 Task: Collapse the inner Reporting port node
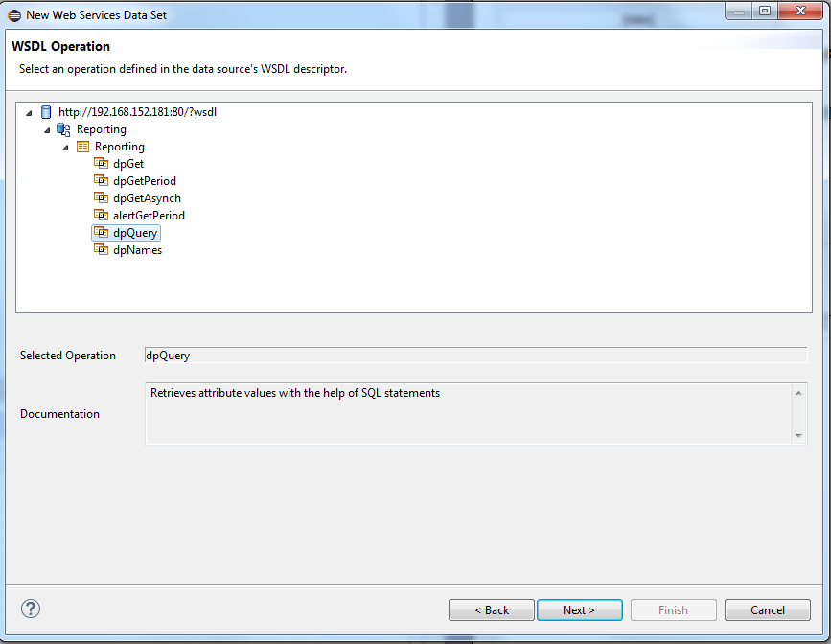pos(65,148)
